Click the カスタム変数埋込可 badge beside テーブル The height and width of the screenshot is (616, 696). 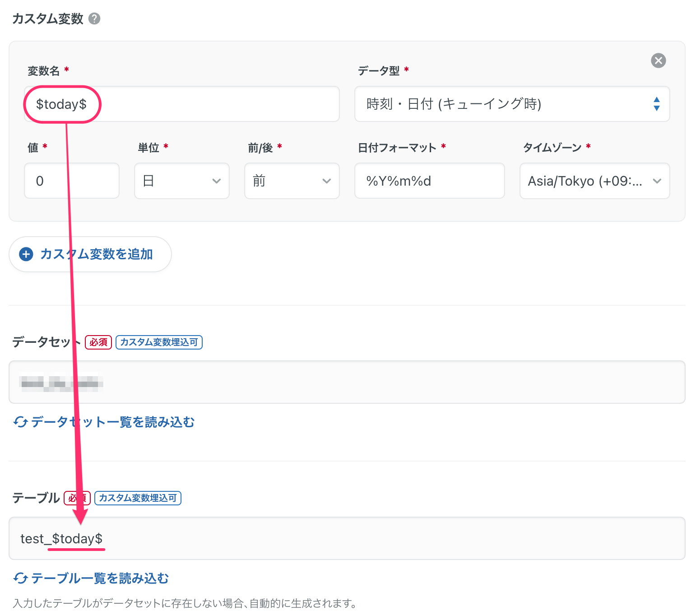[x=138, y=498]
